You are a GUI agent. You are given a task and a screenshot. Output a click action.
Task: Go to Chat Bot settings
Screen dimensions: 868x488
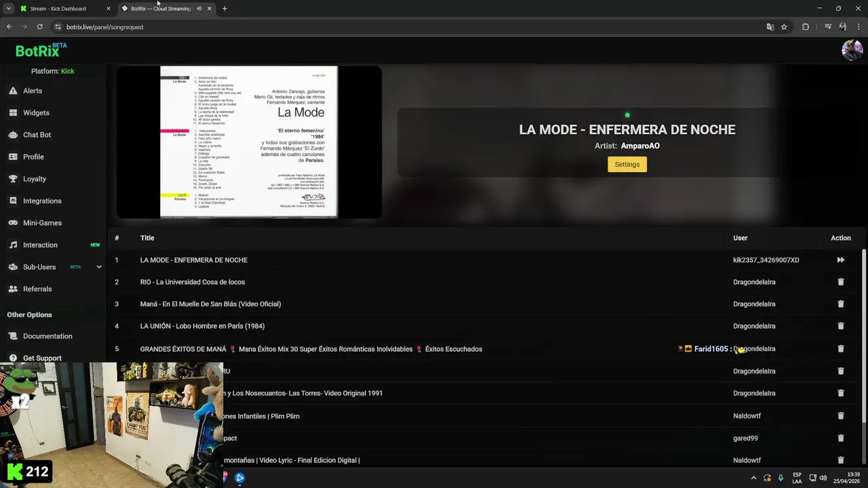click(37, 135)
